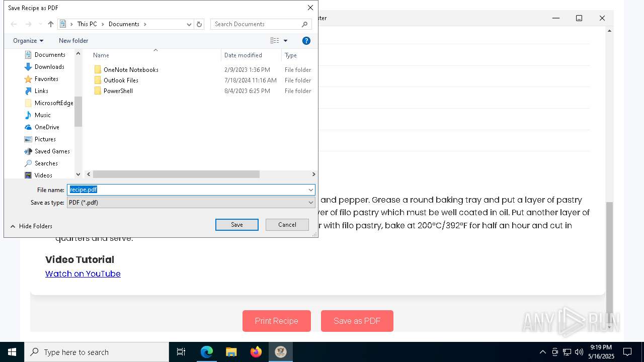644x362 pixels.
Task: Collapse folders with Hide Folders
Action: click(x=31, y=226)
